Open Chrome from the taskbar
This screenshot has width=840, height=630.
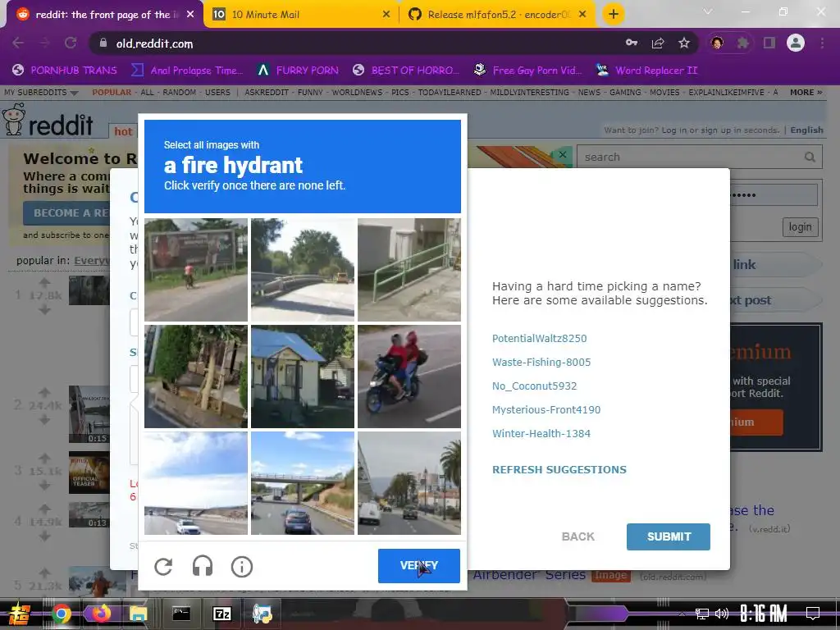(61, 614)
